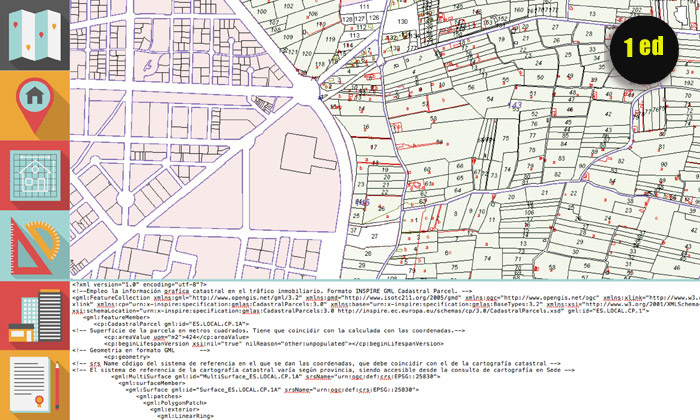Choose the set square and protractor icon
This screenshot has width=700, height=420.
pos(35,245)
